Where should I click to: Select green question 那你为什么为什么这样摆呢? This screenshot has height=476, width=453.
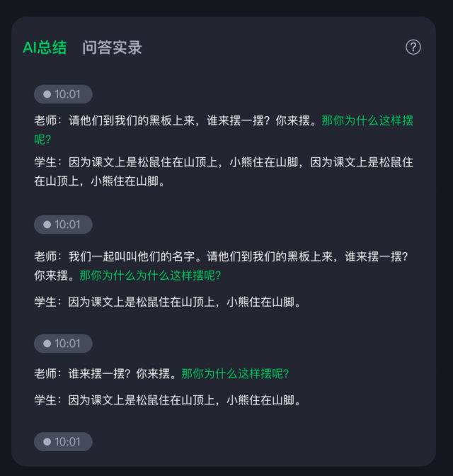pos(150,276)
